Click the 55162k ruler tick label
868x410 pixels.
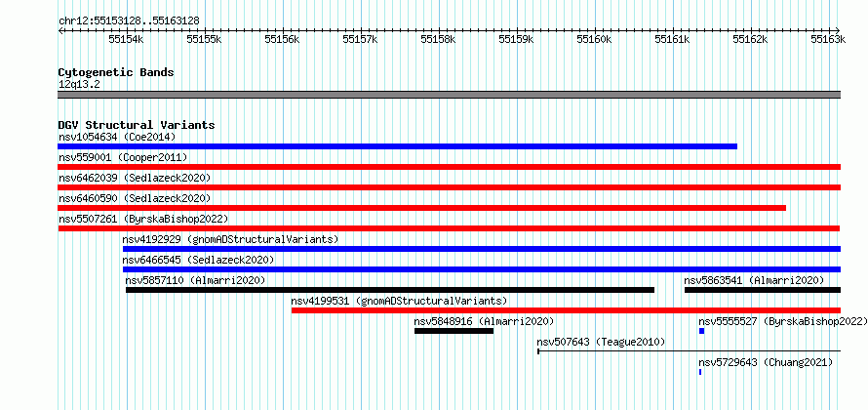coord(751,40)
